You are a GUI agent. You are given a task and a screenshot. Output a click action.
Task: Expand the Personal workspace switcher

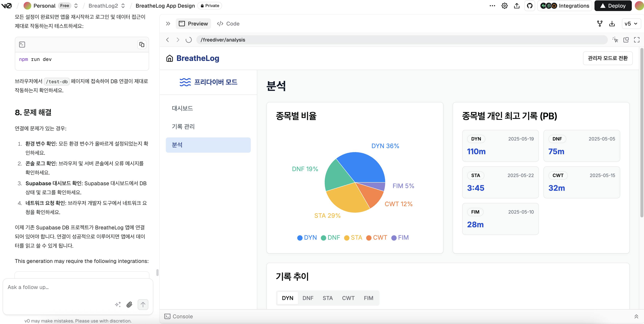point(76,6)
